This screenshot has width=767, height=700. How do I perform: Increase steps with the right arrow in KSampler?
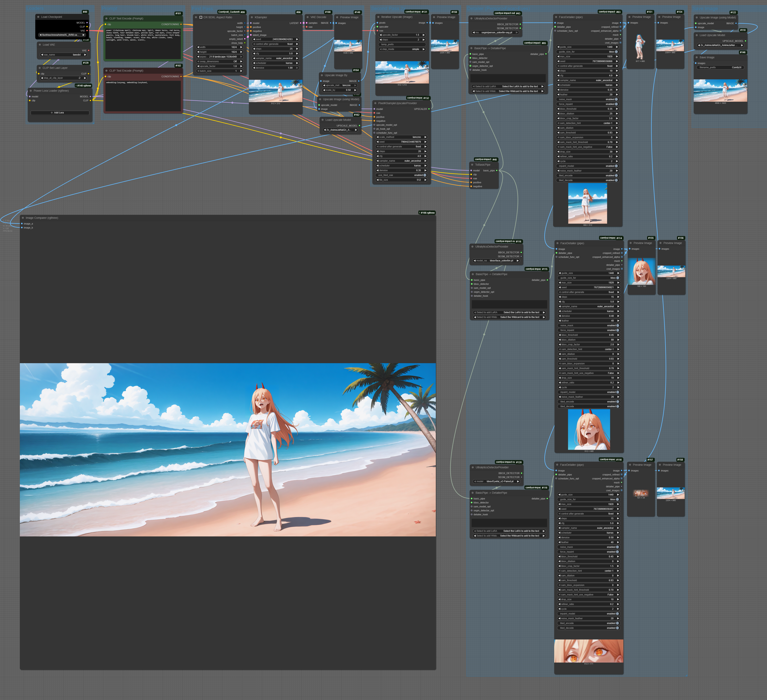(x=297, y=49)
